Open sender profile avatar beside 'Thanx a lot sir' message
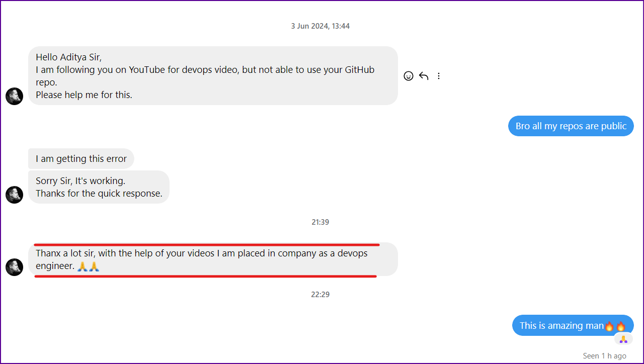This screenshot has width=644, height=364. click(x=14, y=267)
